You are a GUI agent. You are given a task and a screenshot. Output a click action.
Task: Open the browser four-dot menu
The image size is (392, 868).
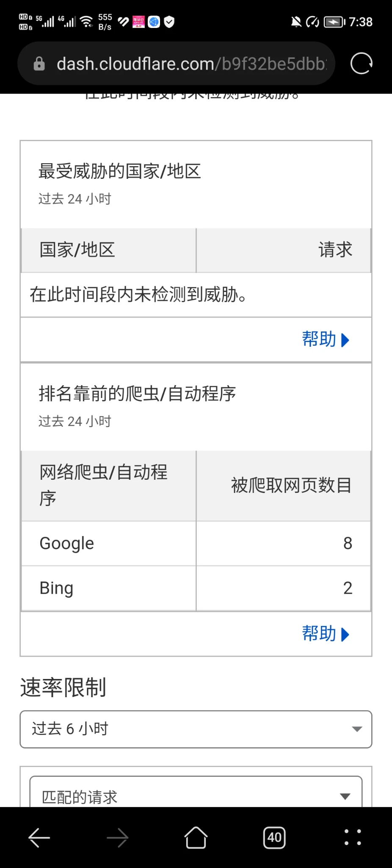(x=353, y=837)
